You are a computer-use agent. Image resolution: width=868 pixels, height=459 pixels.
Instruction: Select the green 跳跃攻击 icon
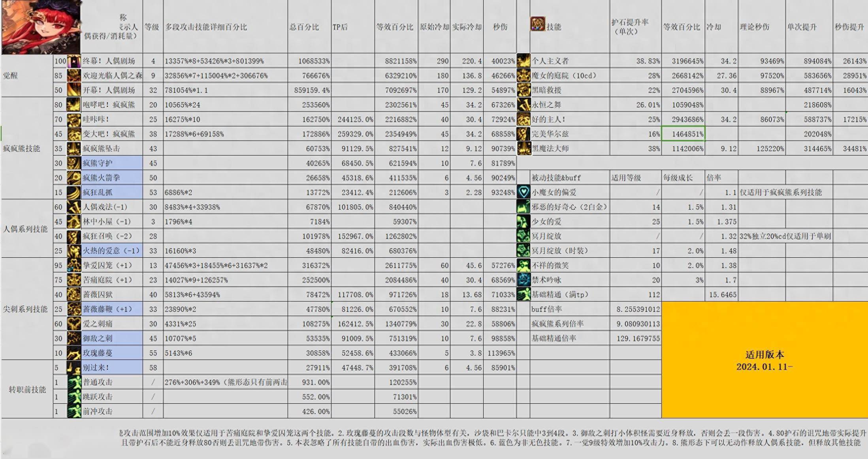[74, 397]
